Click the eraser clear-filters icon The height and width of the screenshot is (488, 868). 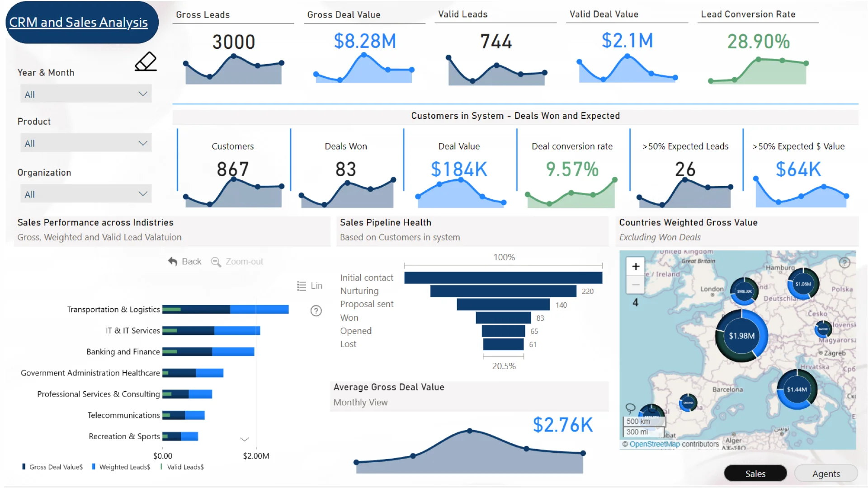146,61
